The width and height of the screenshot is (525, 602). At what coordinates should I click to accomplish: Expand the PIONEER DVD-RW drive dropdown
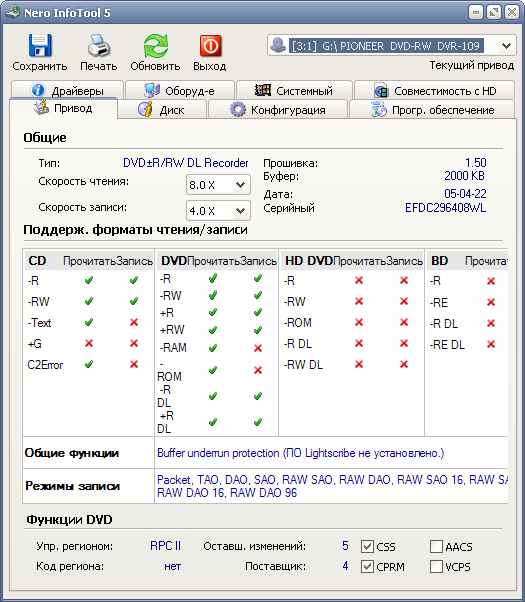click(507, 46)
